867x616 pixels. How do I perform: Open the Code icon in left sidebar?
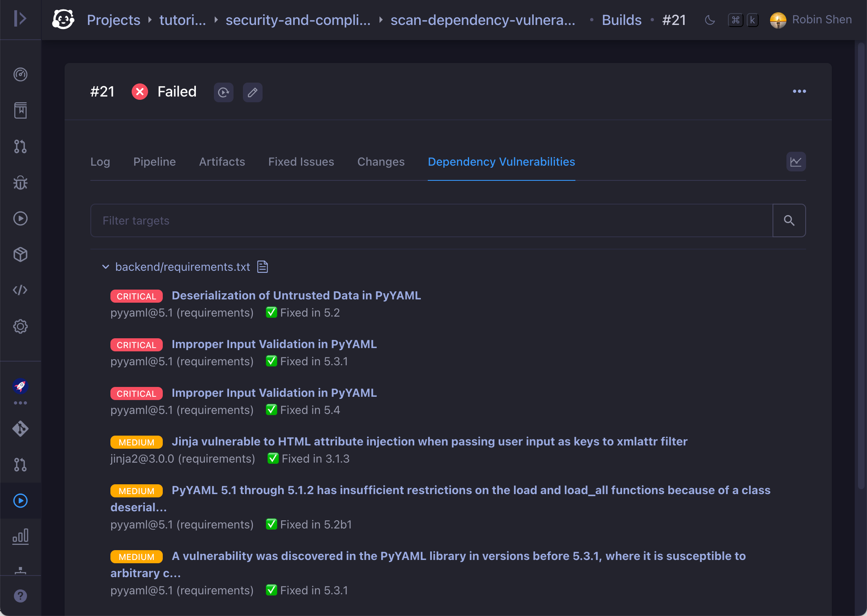coord(20,290)
